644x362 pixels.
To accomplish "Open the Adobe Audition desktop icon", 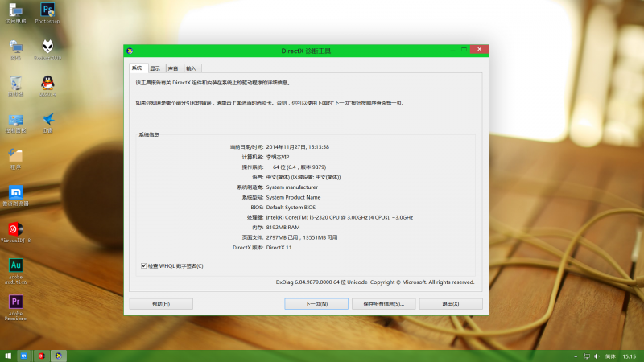I will pos(15,266).
